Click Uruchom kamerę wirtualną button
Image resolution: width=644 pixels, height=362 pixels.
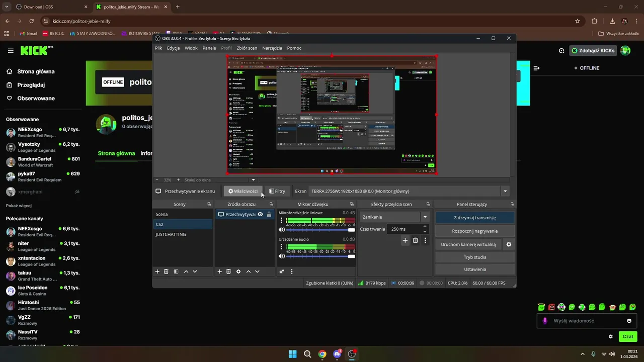(468, 244)
